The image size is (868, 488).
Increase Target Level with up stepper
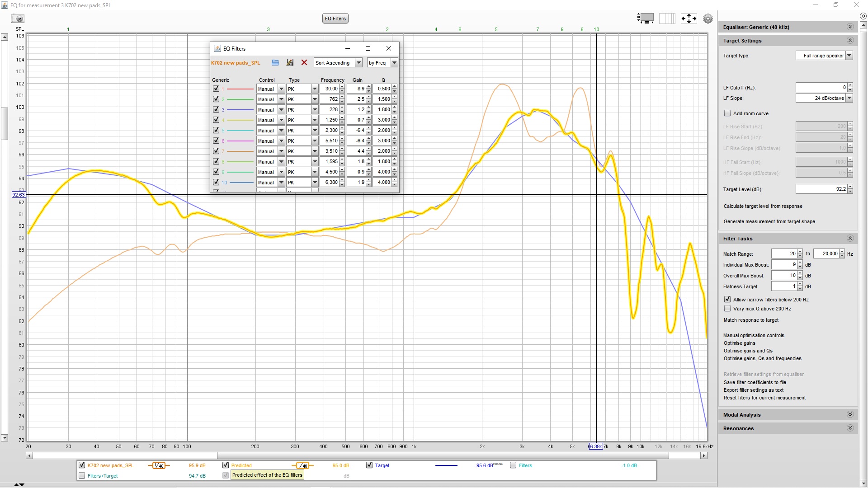pos(850,187)
